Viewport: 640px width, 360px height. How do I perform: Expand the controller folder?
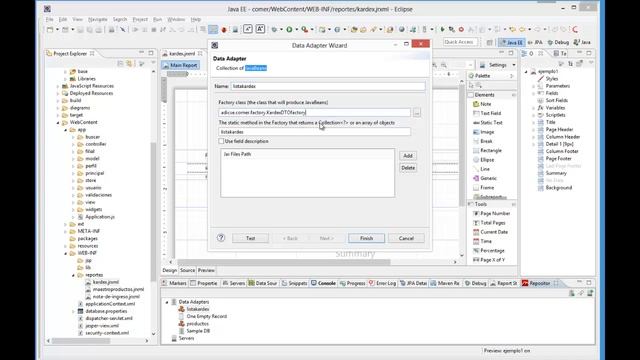click(73, 144)
